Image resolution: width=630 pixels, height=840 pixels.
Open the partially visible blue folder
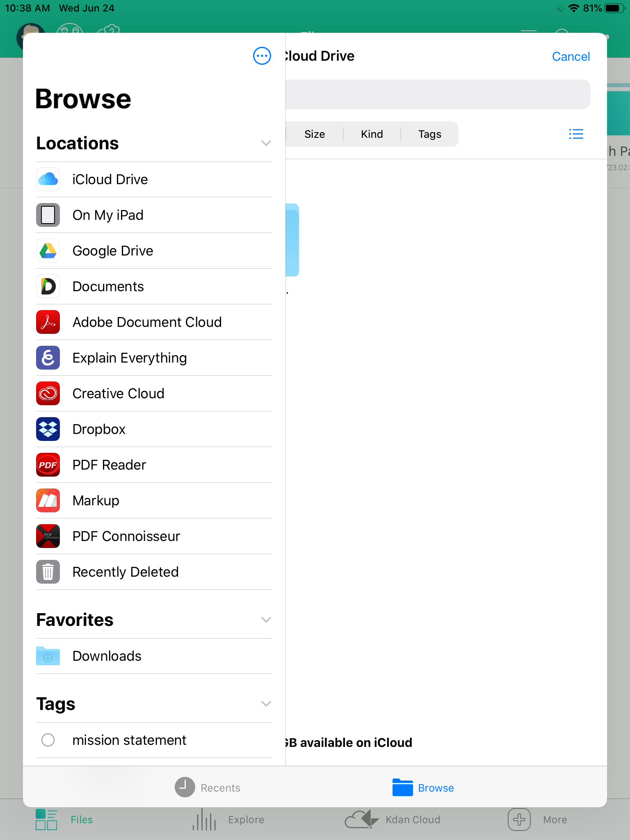coord(292,240)
